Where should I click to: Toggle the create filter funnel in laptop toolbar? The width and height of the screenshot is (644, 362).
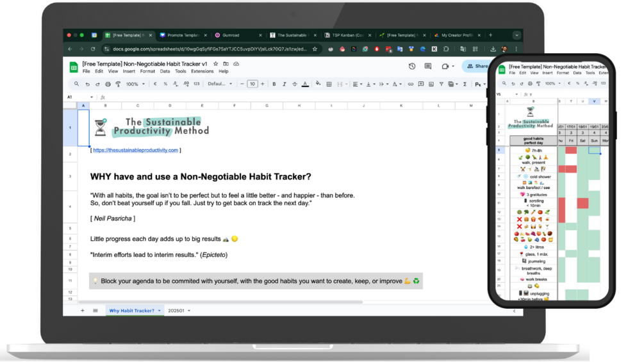pos(441,84)
